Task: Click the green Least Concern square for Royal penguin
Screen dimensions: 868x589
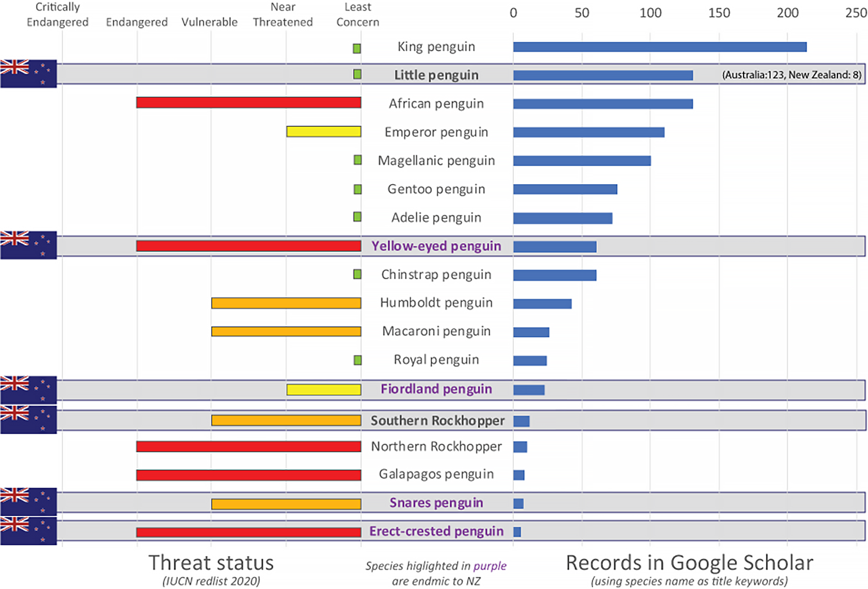Action: click(x=358, y=360)
